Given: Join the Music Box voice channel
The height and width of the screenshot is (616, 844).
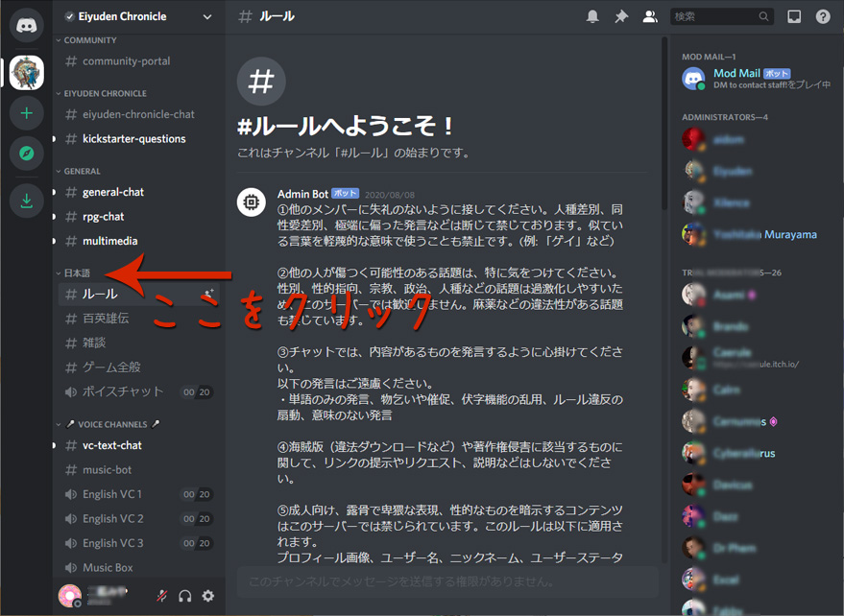Looking at the screenshot, I should pos(139,568).
